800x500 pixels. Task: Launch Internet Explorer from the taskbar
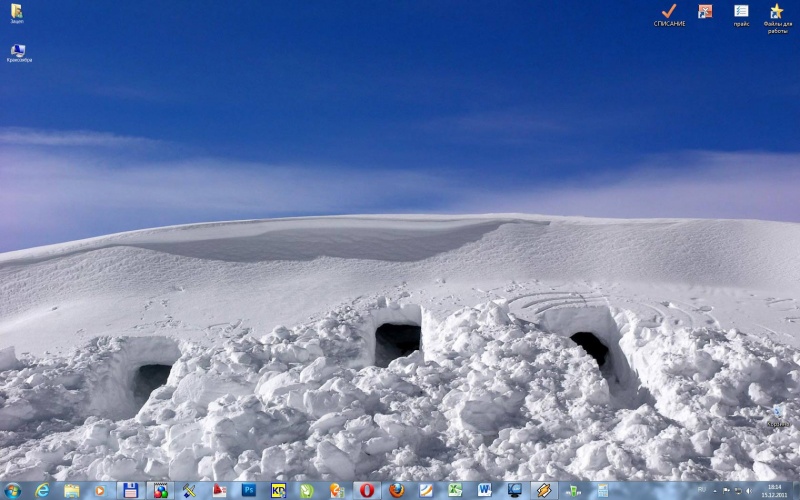pos(42,490)
